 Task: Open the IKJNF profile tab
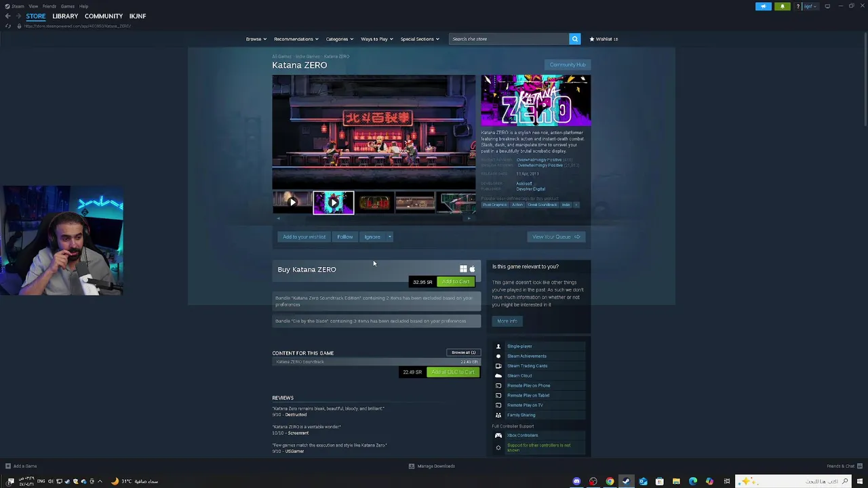coord(138,16)
